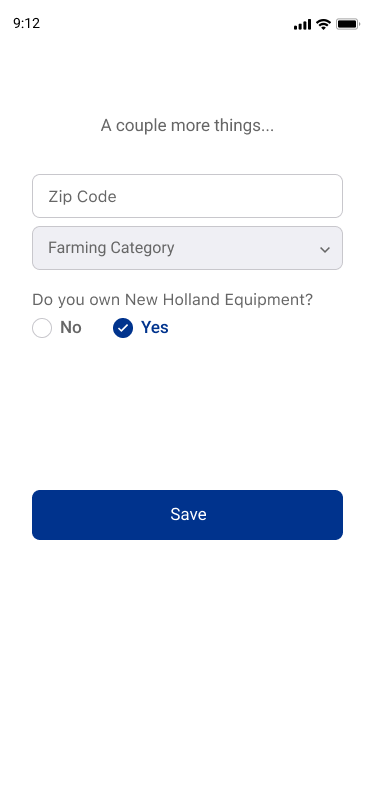
Task: Submit the form with the blue Save bar
Action: click(188, 515)
